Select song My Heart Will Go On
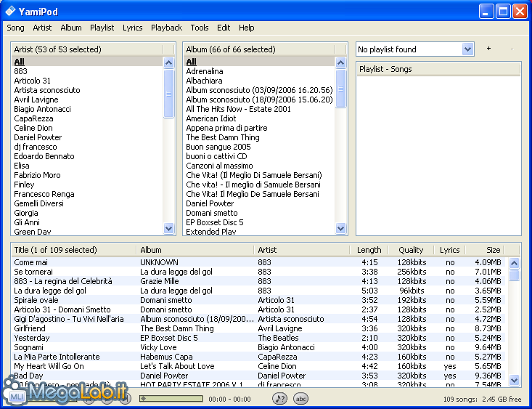Screen dimensions: 532x409 pos(258,366)
